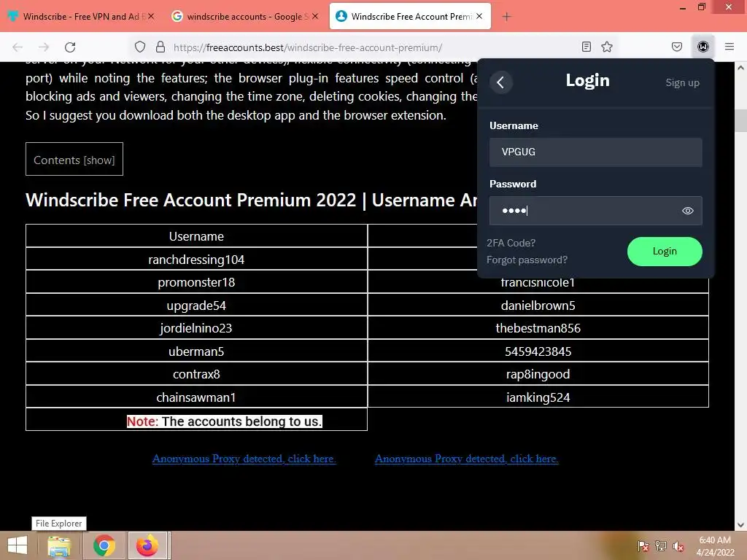Click the 2FA Code? link

511,243
